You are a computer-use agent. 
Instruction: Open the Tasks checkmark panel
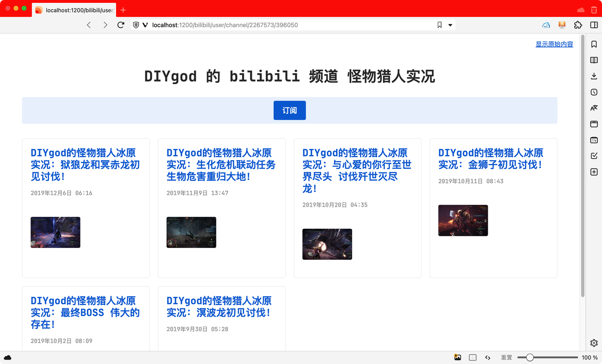tap(594, 156)
